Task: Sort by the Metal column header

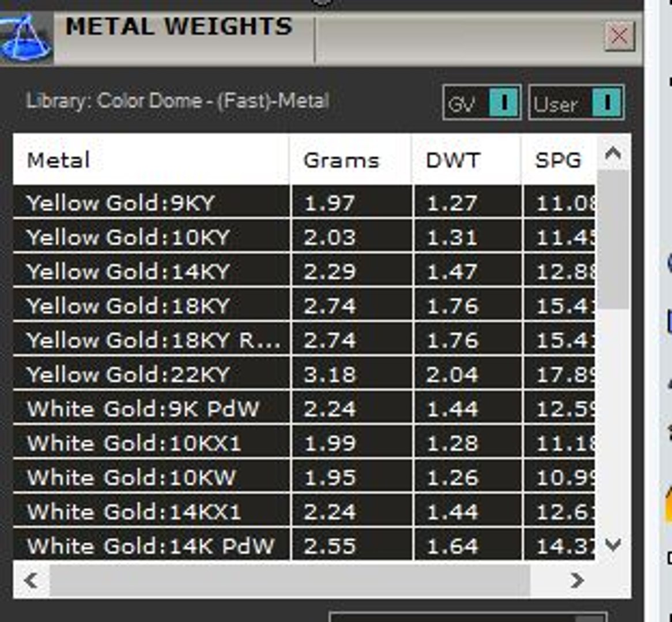Action: click(x=151, y=160)
